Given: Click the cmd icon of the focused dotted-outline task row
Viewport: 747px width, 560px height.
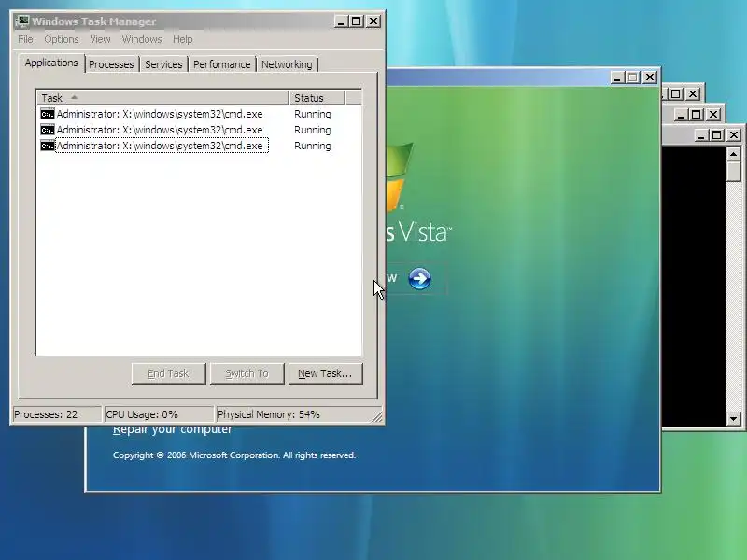Looking at the screenshot, I should coord(48,146).
